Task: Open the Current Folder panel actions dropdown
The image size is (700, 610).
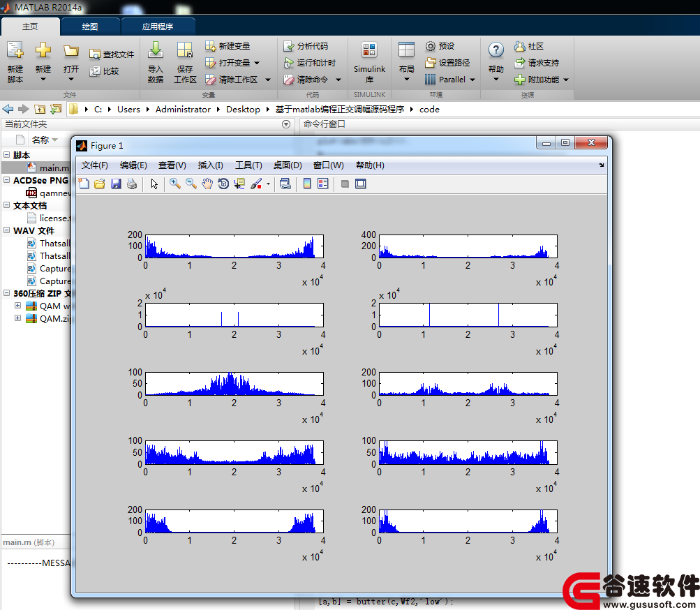Action: coord(286,124)
